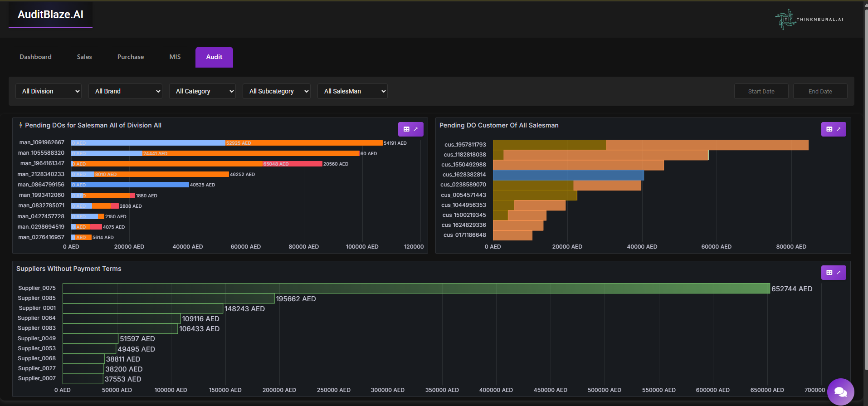
Task: Click salesman icon beside Pending DOs title
Action: coord(20,125)
